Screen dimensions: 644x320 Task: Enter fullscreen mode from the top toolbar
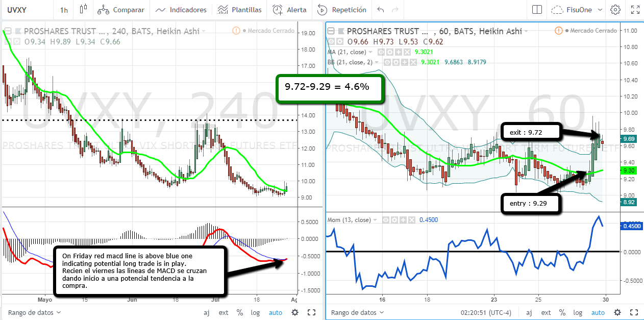point(635,10)
